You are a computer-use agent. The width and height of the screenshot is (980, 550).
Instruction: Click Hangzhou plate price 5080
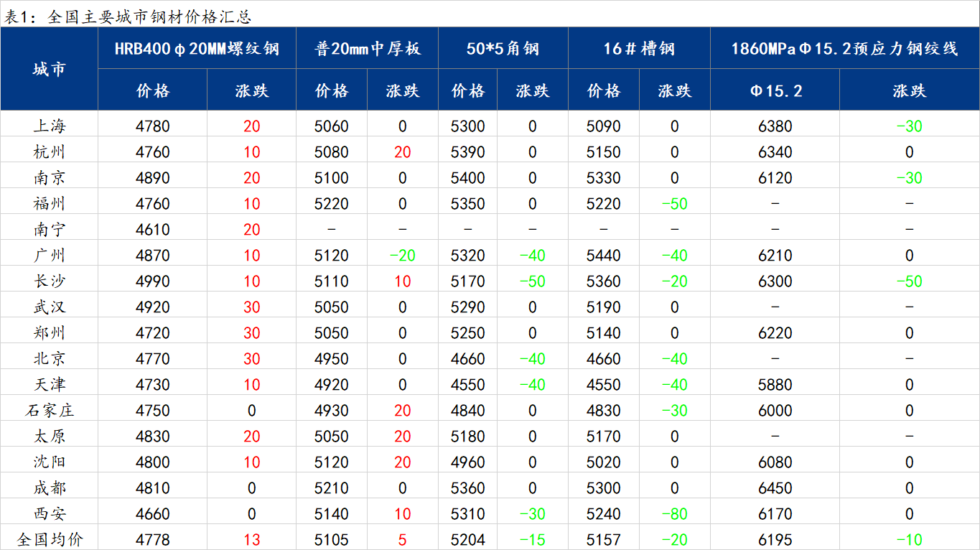(x=331, y=152)
